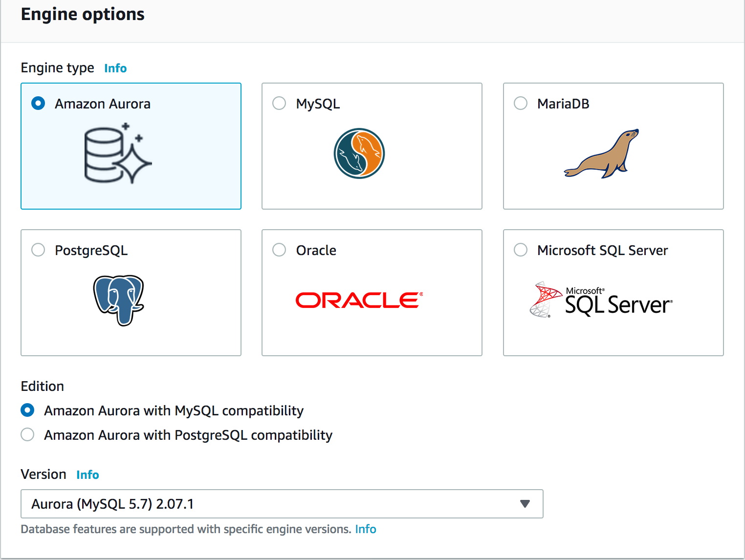Select the Microsoft SQL Server radio button
The width and height of the screenshot is (745, 560).
(521, 250)
